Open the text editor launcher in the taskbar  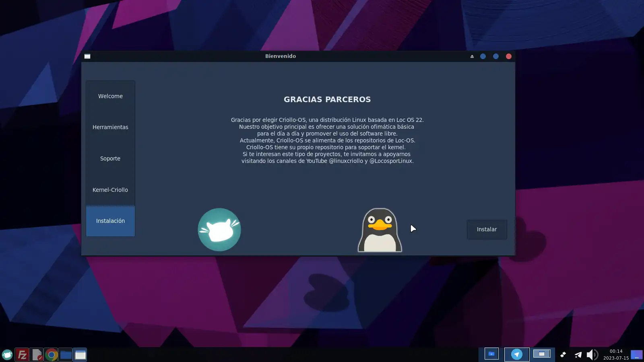[37, 355]
